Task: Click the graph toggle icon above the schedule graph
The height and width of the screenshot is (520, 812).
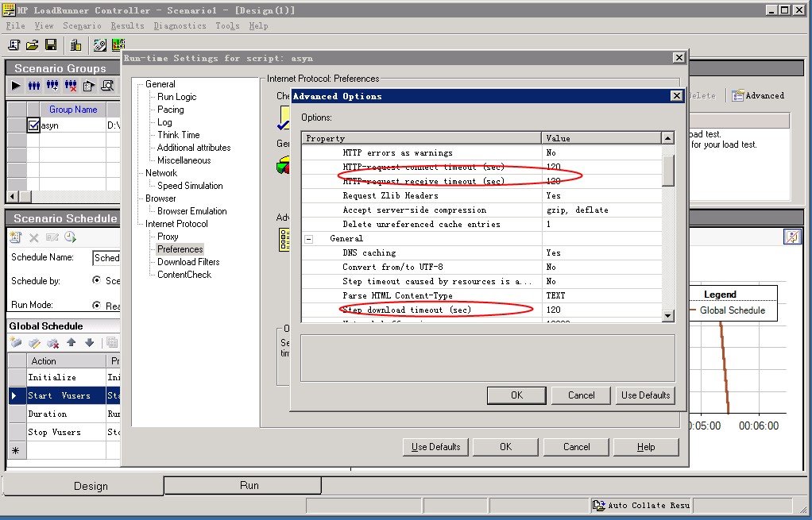Action: point(792,237)
